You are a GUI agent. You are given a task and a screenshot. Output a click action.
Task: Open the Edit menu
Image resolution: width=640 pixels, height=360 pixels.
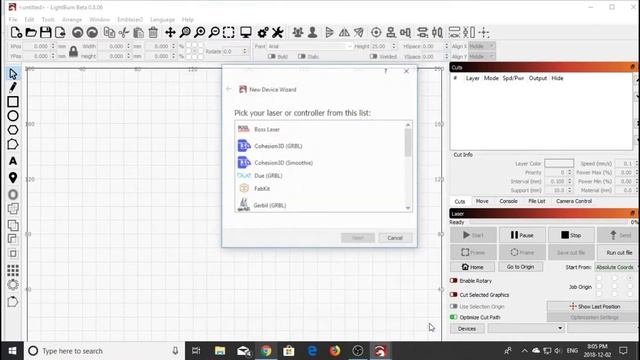[x=29, y=20]
